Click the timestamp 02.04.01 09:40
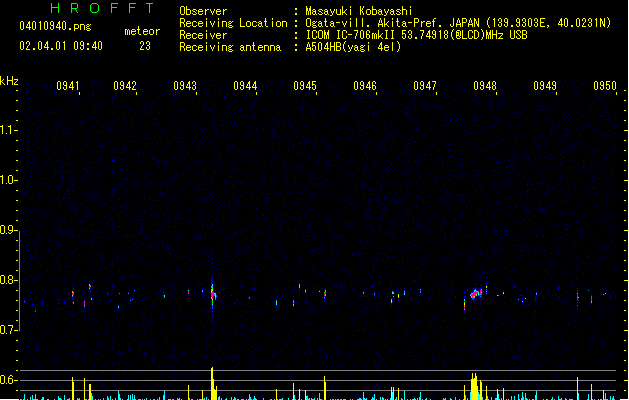The height and width of the screenshot is (400, 629). point(61,46)
